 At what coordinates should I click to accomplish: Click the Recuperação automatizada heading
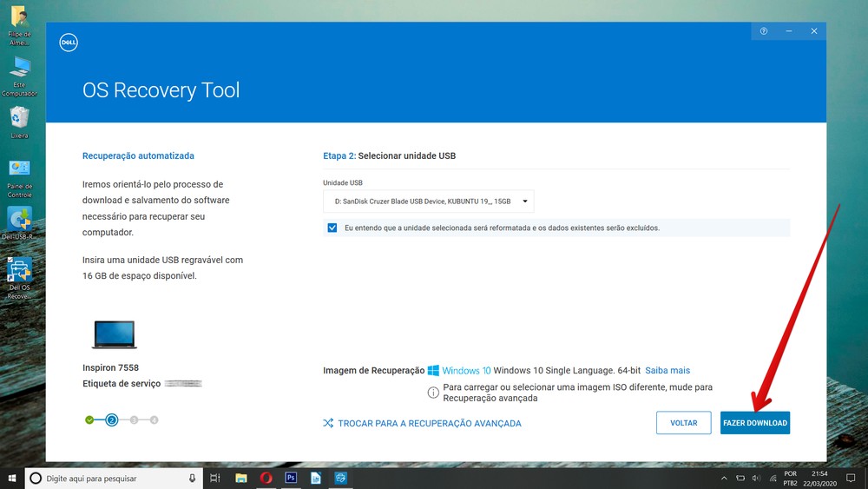click(x=138, y=156)
